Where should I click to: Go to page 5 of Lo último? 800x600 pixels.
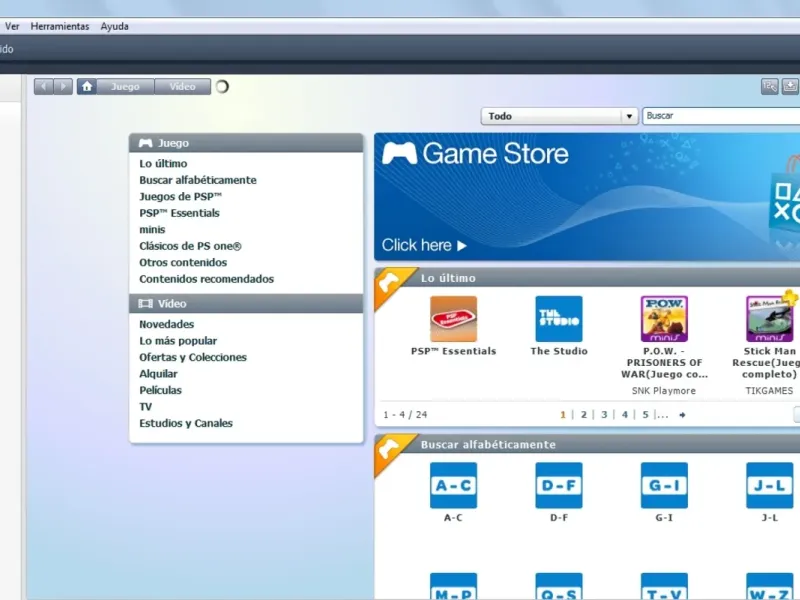click(645, 415)
